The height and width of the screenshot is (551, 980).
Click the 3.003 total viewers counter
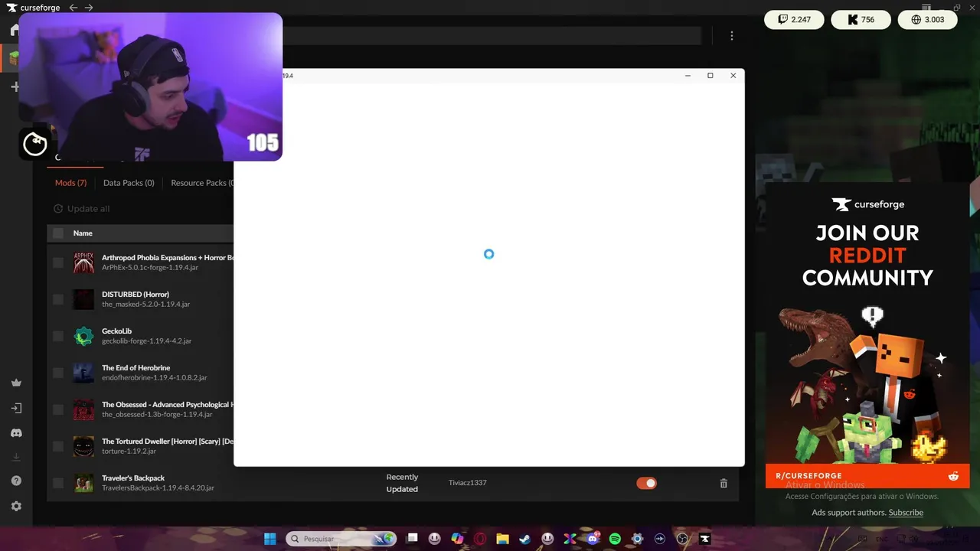[927, 20]
